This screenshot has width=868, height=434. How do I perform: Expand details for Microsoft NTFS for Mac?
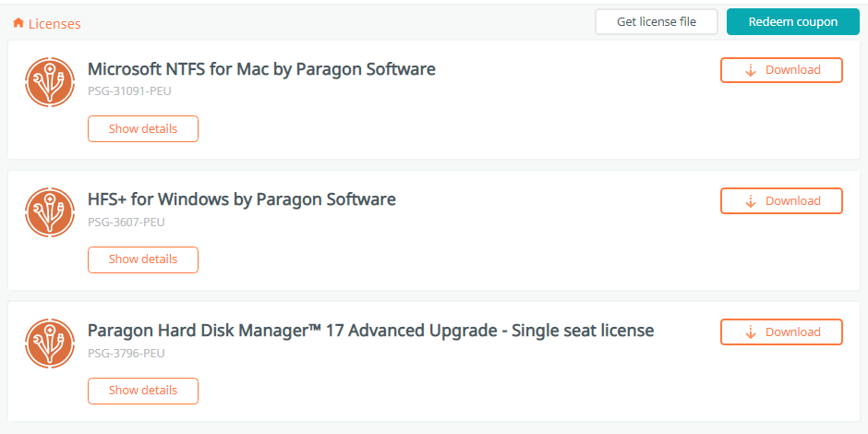click(x=143, y=129)
